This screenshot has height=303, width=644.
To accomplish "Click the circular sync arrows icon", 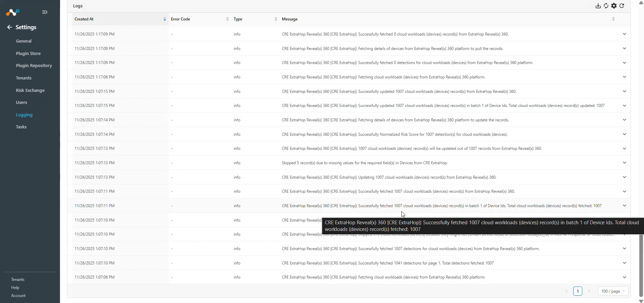I will click(606, 6).
